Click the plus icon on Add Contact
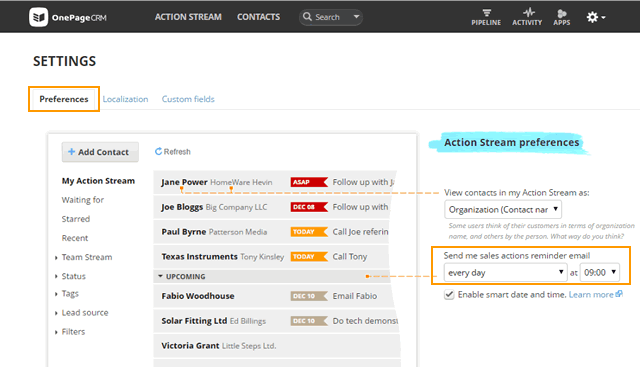The height and width of the screenshot is (367, 640). tap(71, 151)
